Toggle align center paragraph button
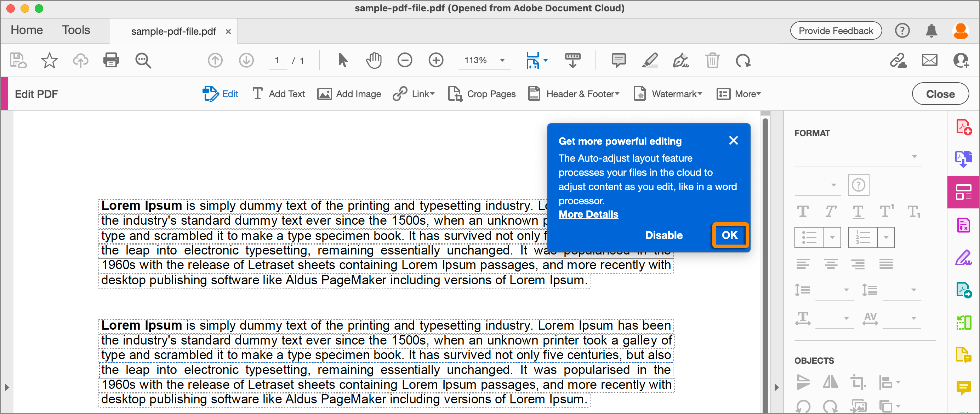 click(831, 264)
